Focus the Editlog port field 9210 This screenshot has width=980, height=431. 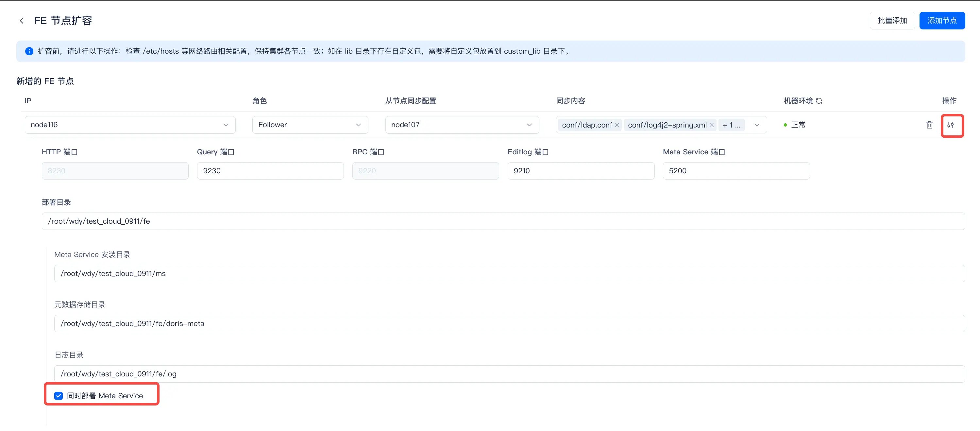pyautogui.click(x=581, y=171)
